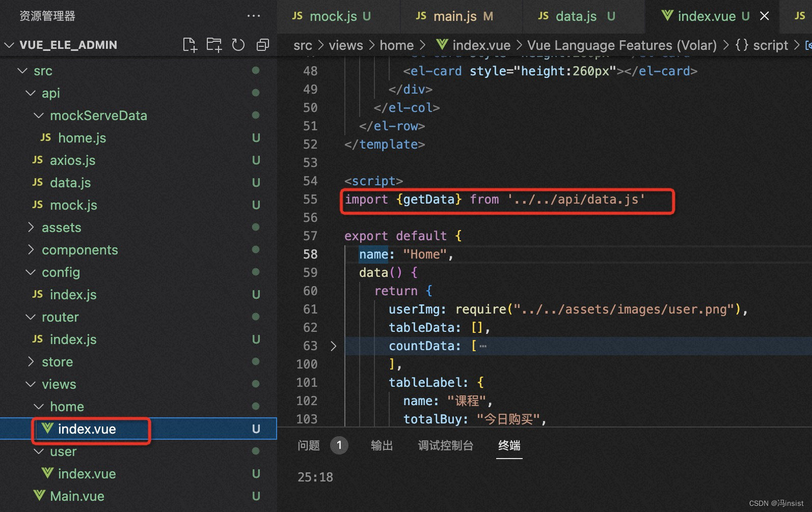This screenshot has width=812, height=512.
Task: Collapse the user folder under views
Action: [x=39, y=451]
